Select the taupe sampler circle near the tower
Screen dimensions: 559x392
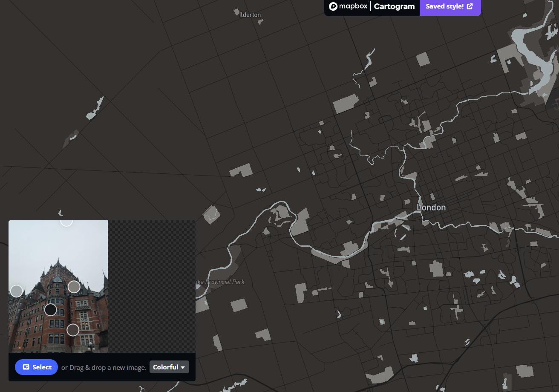(73, 287)
